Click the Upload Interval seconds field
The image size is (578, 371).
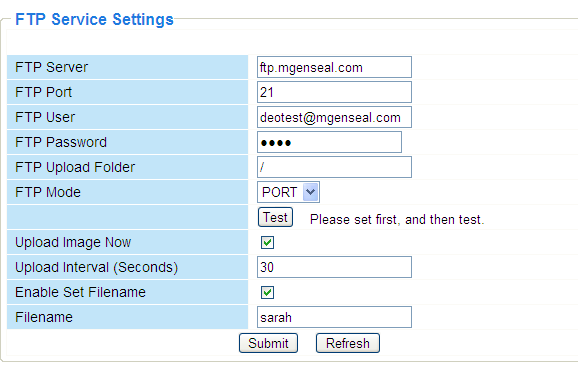[334, 267]
